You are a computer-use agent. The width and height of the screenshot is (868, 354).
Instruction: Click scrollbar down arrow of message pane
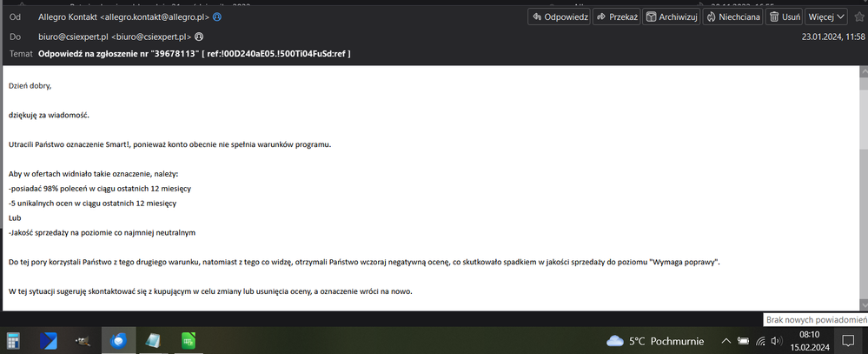coord(863,304)
